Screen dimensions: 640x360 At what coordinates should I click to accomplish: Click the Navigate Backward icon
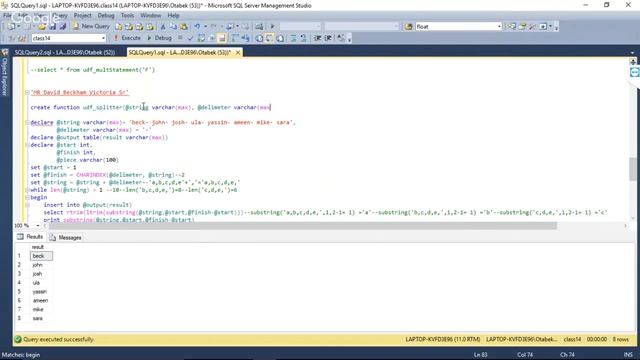tap(230, 27)
